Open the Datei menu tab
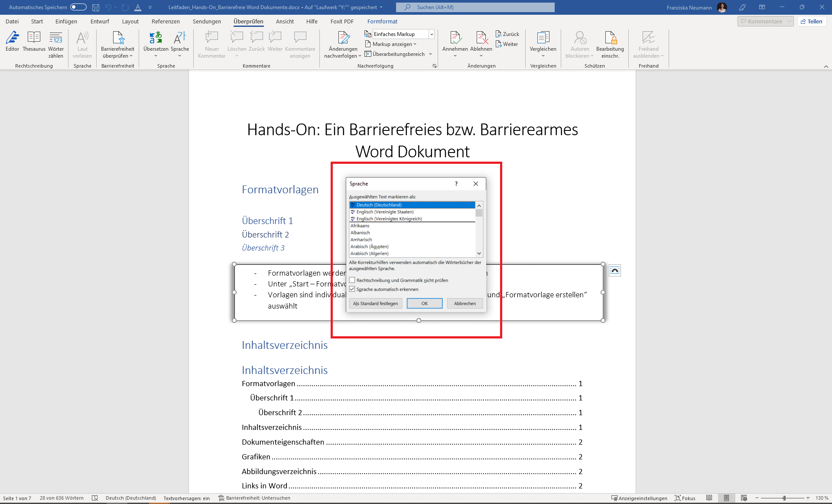 tap(12, 21)
